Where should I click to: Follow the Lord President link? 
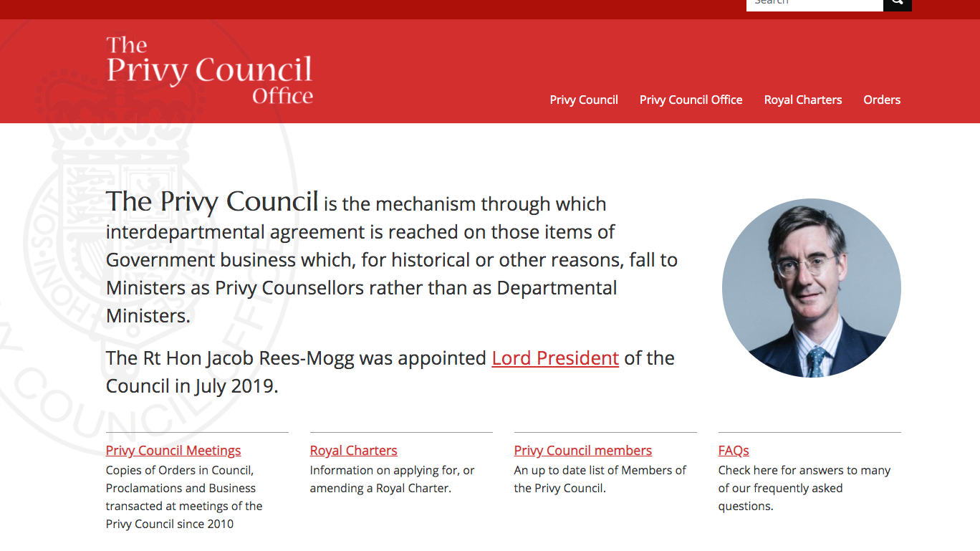[555, 358]
